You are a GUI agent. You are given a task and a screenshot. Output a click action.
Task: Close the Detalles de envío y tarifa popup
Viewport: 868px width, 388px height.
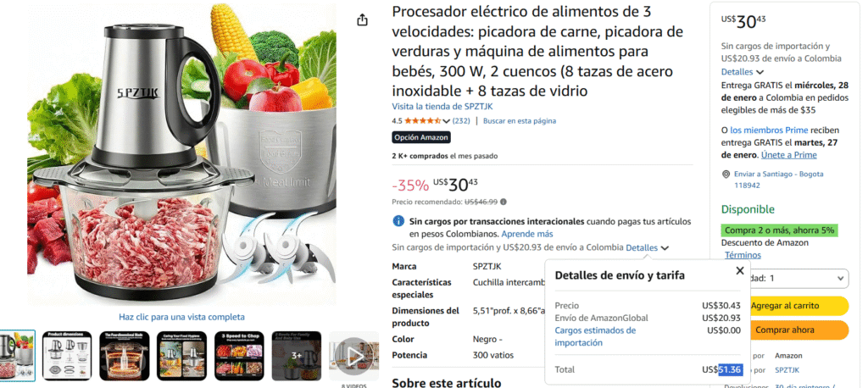[739, 270]
